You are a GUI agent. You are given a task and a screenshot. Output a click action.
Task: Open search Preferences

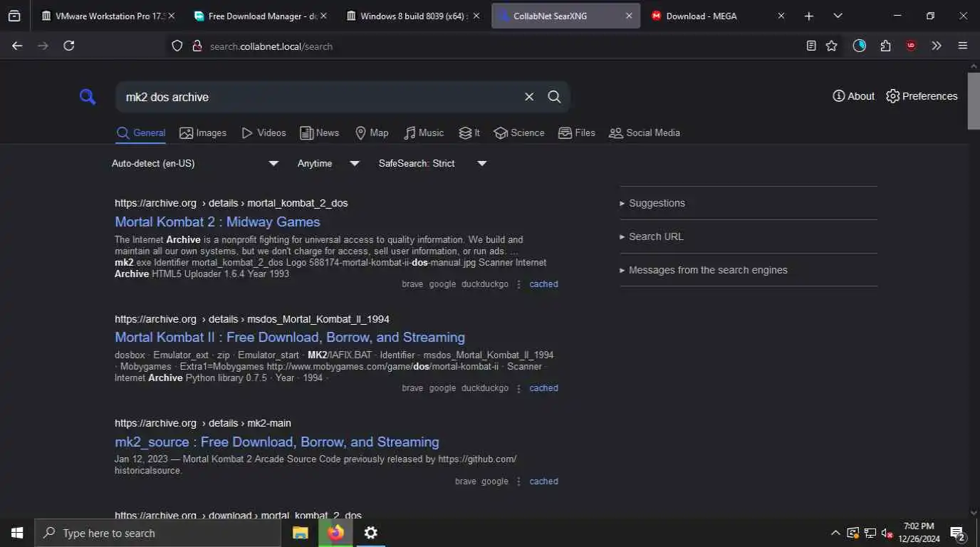[922, 96]
